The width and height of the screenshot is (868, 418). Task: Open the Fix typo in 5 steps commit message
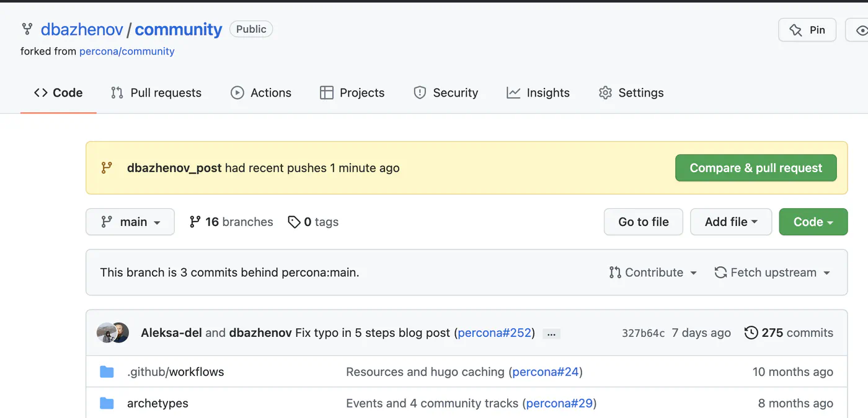[373, 333]
